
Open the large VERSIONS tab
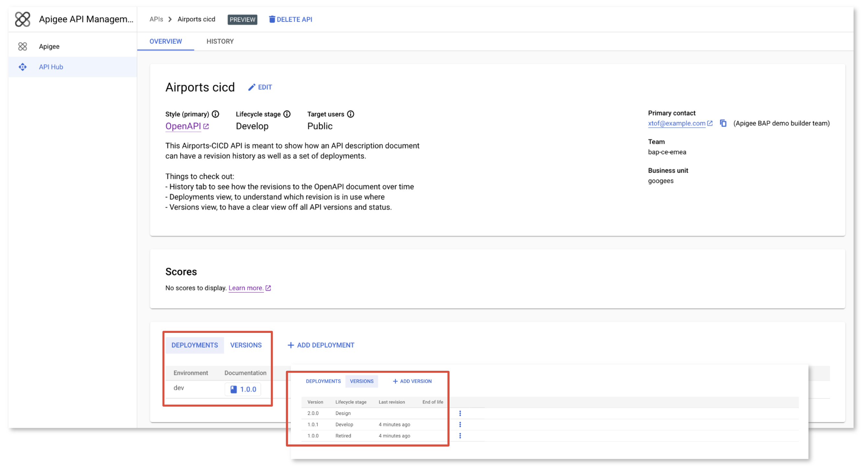[x=246, y=345]
